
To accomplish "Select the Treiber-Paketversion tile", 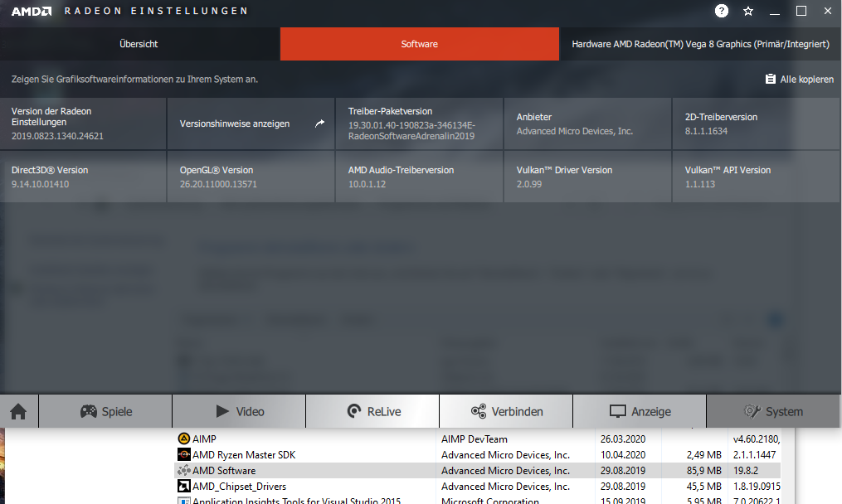I will (x=420, y=124).
